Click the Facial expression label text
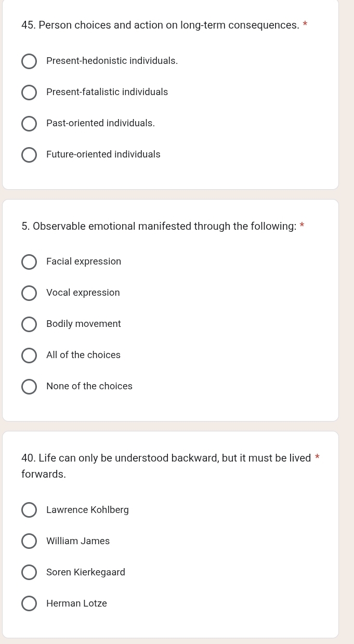 pyautogui.click(x=84, y=261)
